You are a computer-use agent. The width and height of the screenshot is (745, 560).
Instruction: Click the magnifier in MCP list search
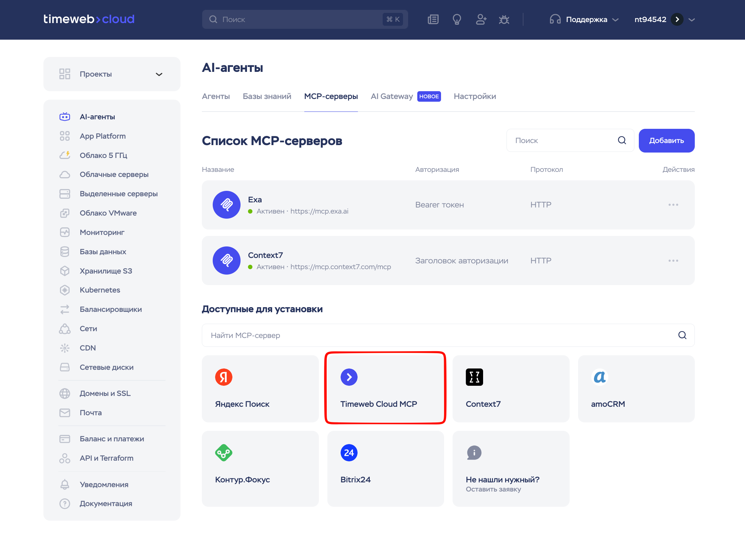click(622, 140)
